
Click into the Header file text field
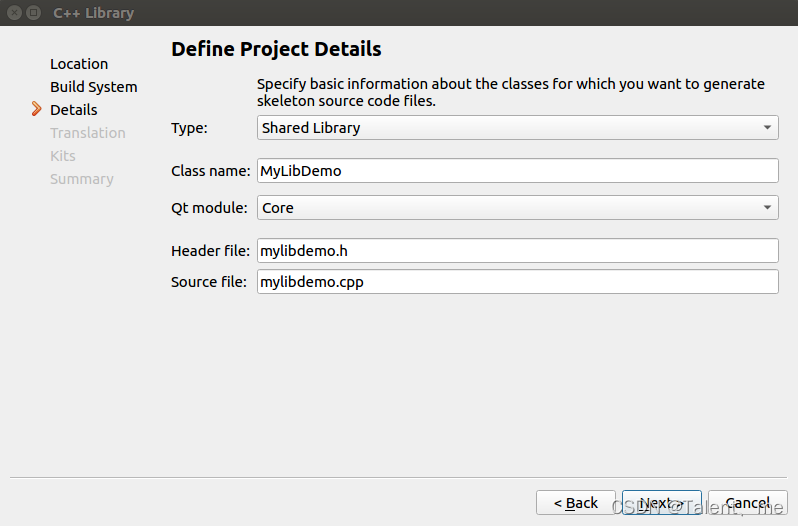coord(517,251)
